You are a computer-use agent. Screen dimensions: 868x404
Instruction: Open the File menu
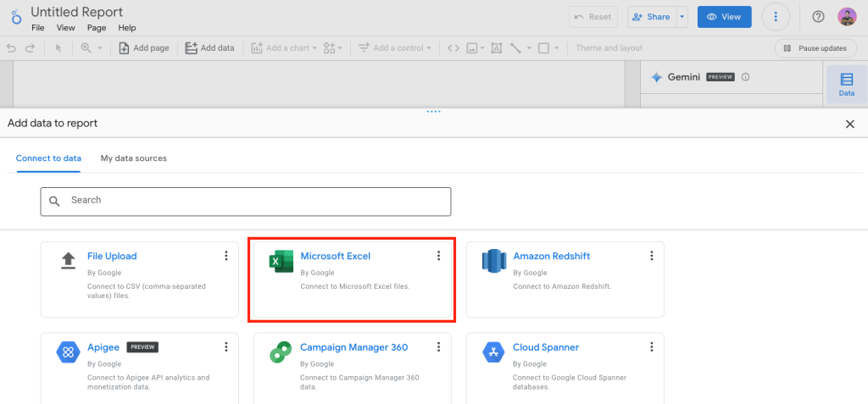37,28
